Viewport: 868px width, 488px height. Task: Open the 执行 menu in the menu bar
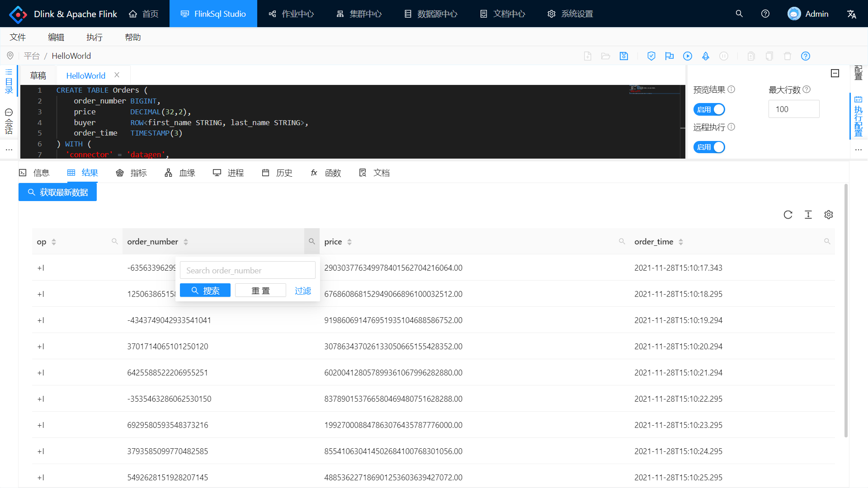(94, 37)
